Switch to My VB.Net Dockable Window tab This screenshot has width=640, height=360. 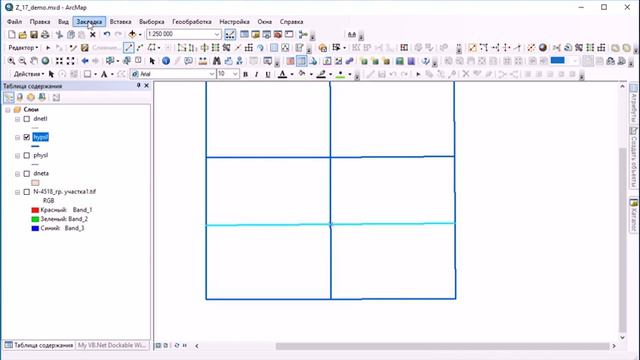(x=112, y=345)
